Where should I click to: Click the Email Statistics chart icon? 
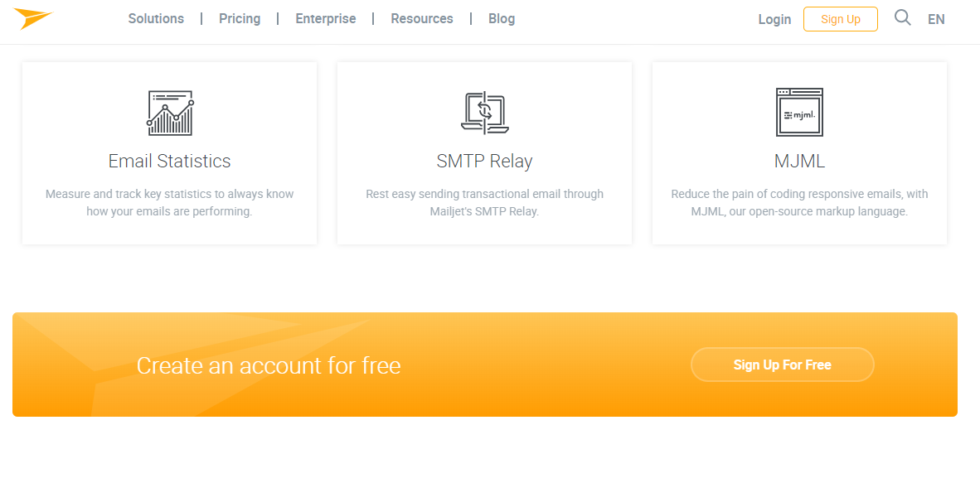(x=171, y=114)
